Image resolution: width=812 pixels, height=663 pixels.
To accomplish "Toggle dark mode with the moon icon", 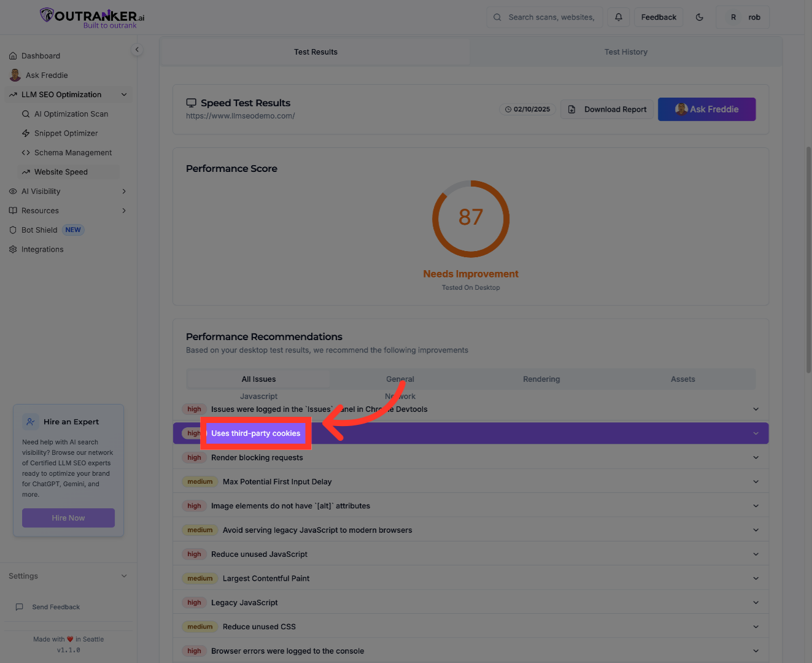I will (699, 17).
